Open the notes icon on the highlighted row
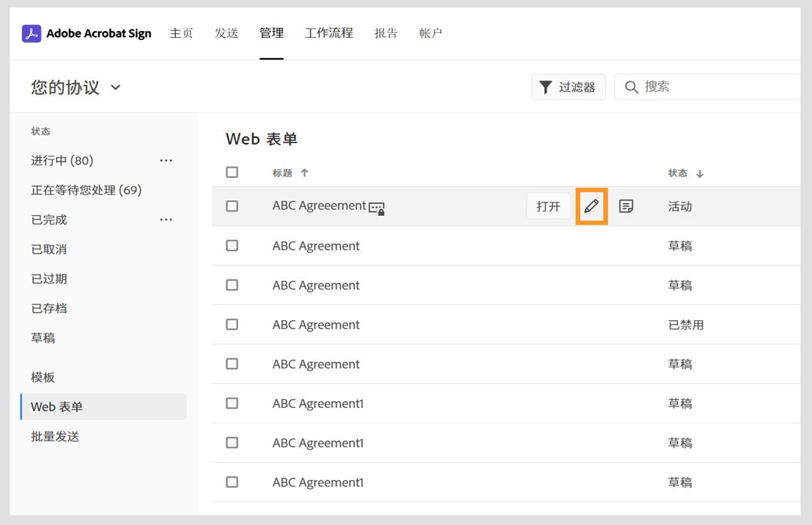This screenshot has width=812, height=525. pos(626,206)
